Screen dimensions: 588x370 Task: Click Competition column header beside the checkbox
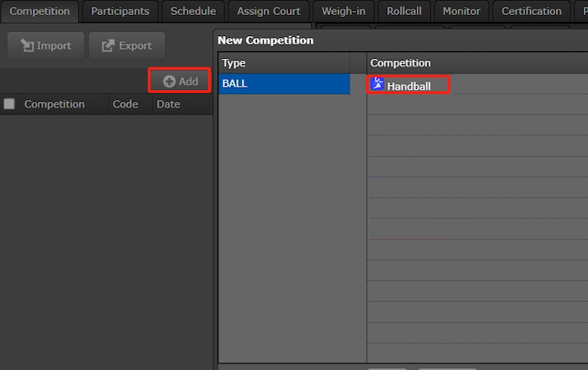pos(55,104)
